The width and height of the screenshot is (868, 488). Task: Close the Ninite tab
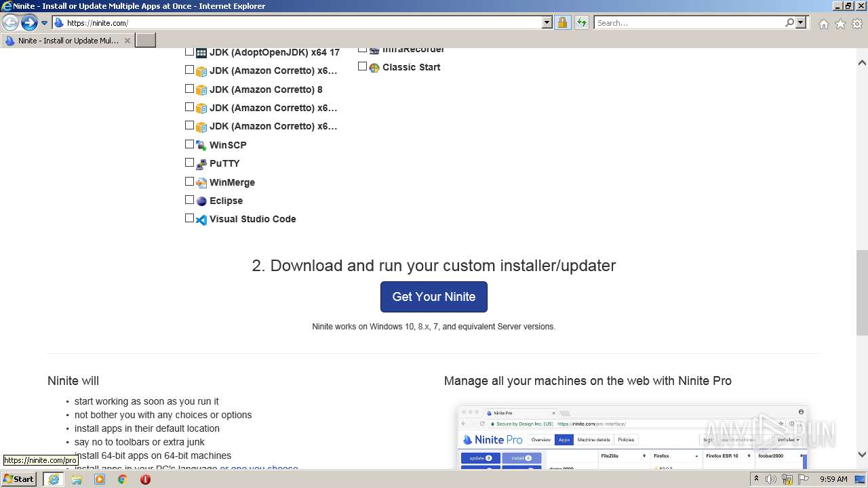pos(127,41)
